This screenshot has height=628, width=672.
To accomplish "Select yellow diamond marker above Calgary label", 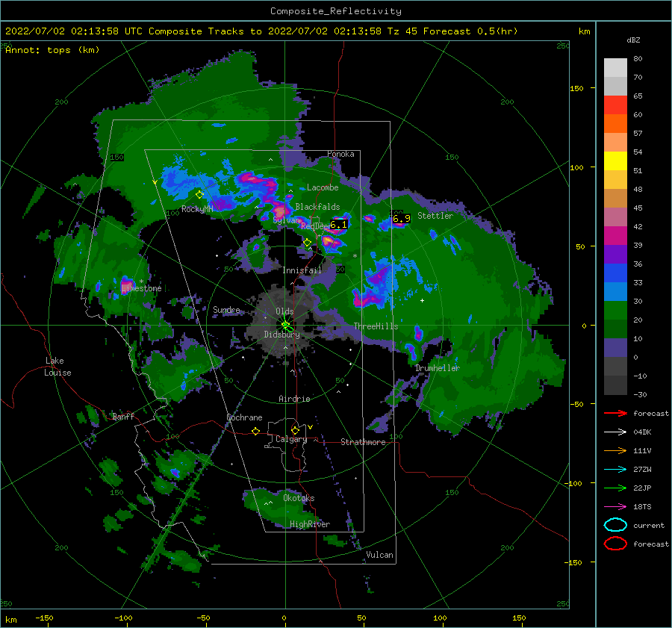I will pos(295,430).
